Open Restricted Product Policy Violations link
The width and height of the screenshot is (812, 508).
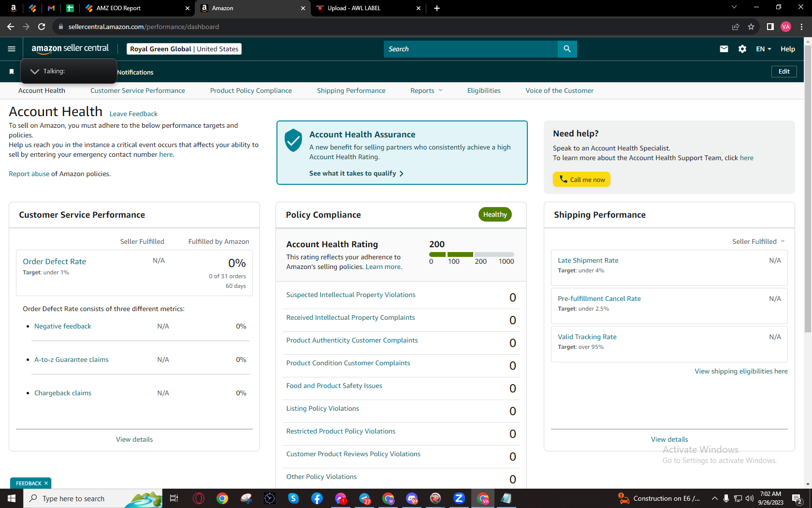(x=341, y=431)
